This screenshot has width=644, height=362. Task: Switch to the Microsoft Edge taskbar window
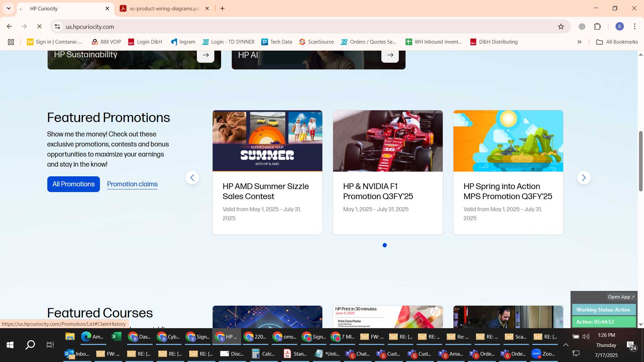pos(93,337)
